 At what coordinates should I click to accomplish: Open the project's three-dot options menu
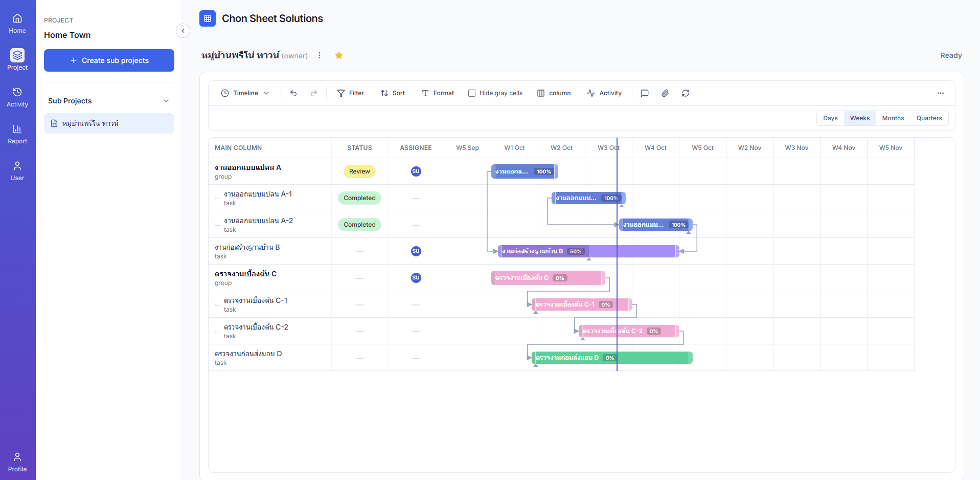(320, 55)
